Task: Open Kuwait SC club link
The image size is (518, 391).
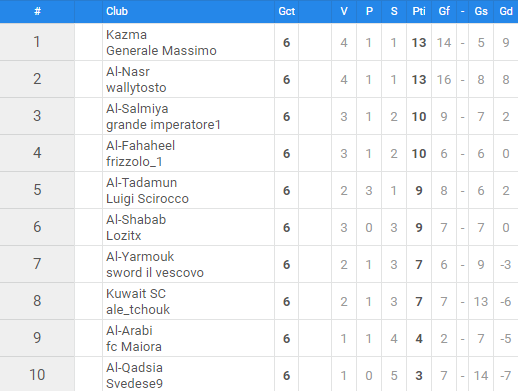Action: [136, 294]
